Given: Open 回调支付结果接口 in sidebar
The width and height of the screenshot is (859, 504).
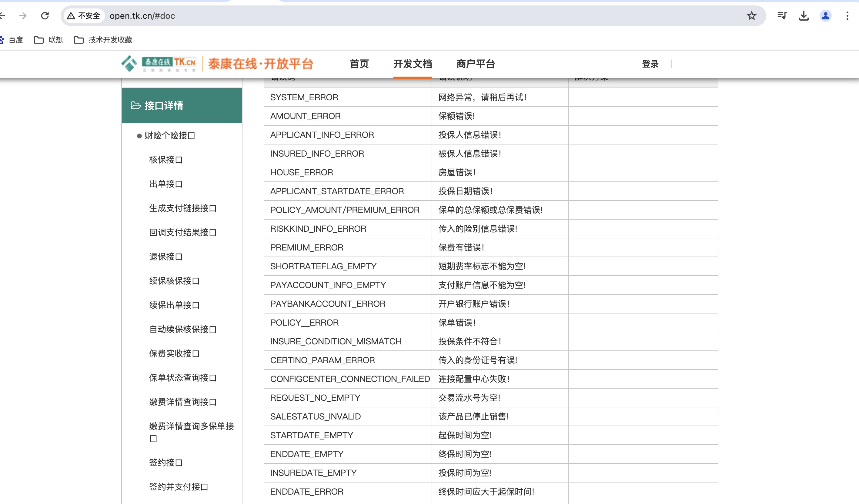Looking at the screenshot, I should 183,232.
